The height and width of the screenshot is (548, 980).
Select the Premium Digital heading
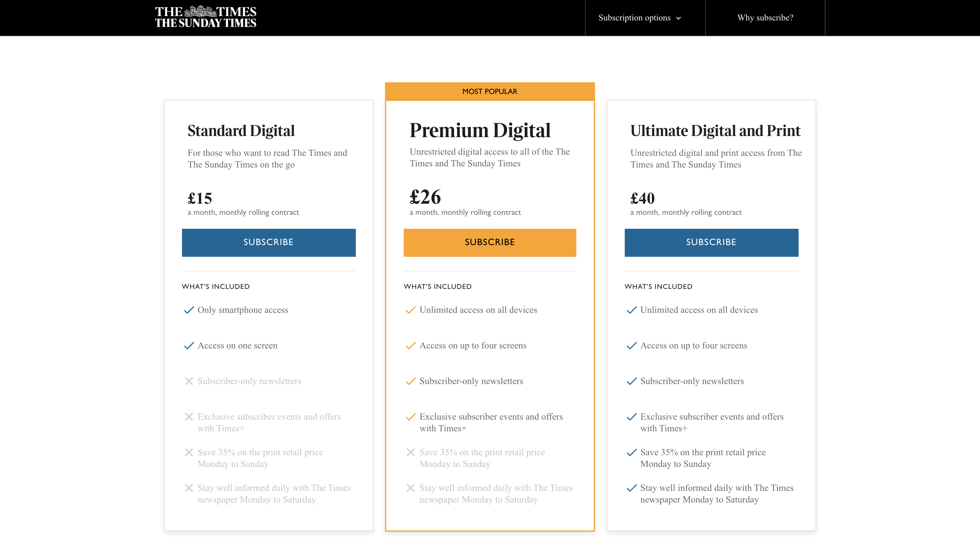click(x=480, y=130)
